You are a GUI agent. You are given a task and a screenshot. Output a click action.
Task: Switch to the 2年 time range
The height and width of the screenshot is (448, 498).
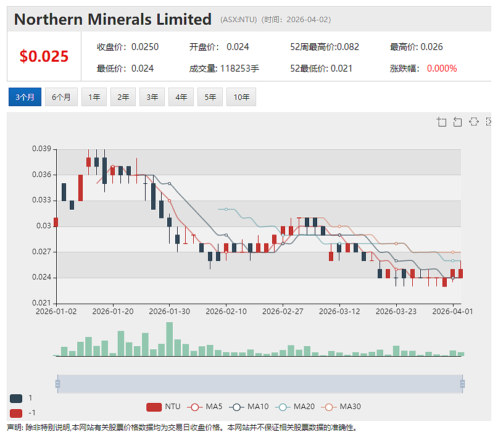pos(123,97)
